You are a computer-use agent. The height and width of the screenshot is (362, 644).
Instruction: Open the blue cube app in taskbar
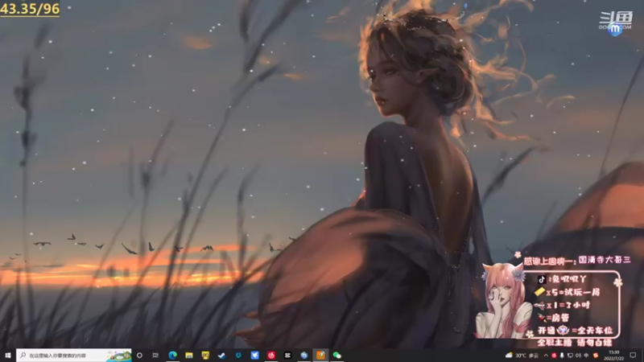(x=304, y=356)
